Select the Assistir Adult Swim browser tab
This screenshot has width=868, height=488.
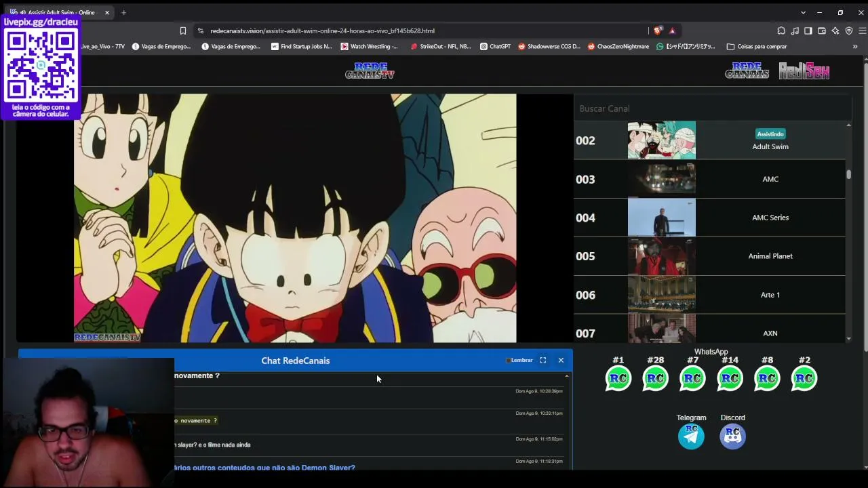pos(61,12)
